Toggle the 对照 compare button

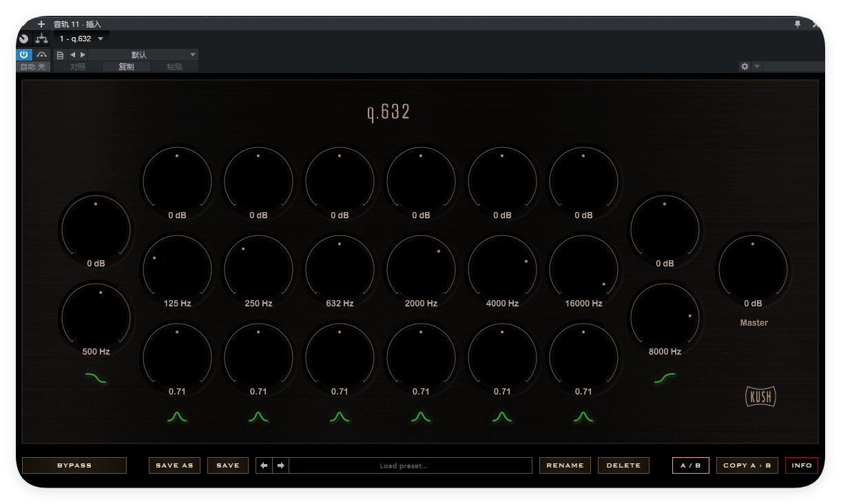coord(78,67)
